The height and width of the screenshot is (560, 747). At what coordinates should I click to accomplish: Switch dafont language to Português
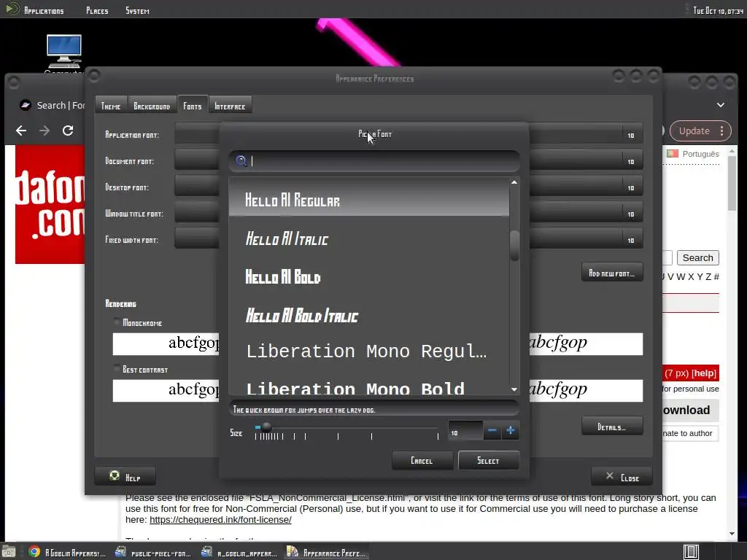tap(693, 154)
